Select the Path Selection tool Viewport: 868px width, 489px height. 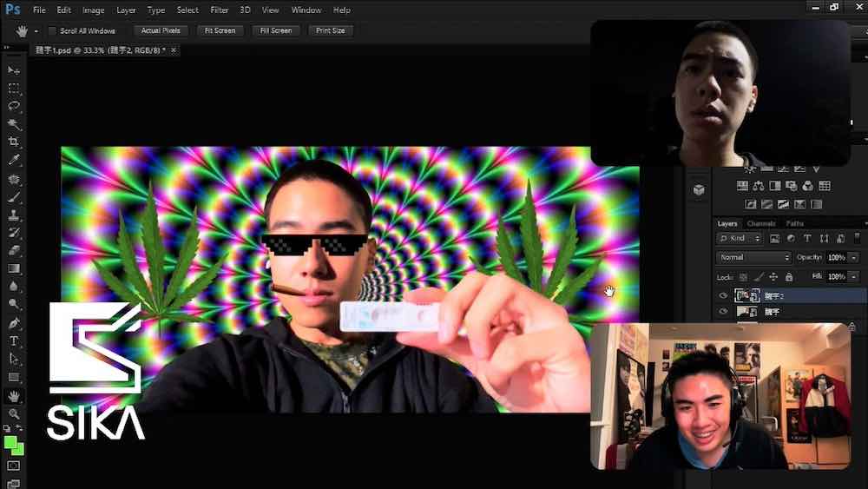[14, 359]
